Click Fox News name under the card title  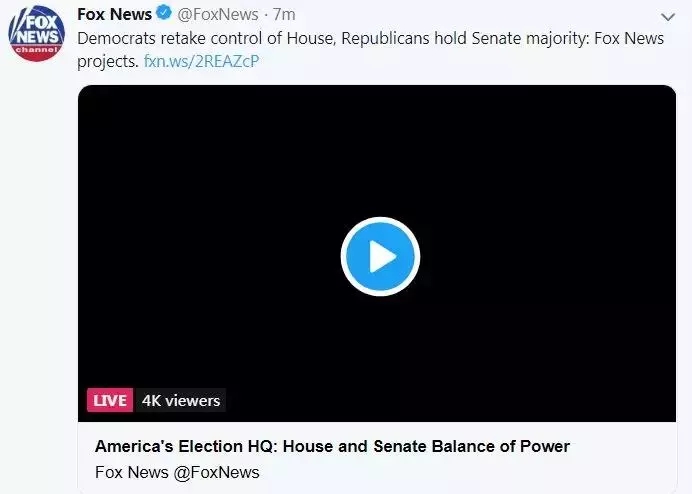132,472
